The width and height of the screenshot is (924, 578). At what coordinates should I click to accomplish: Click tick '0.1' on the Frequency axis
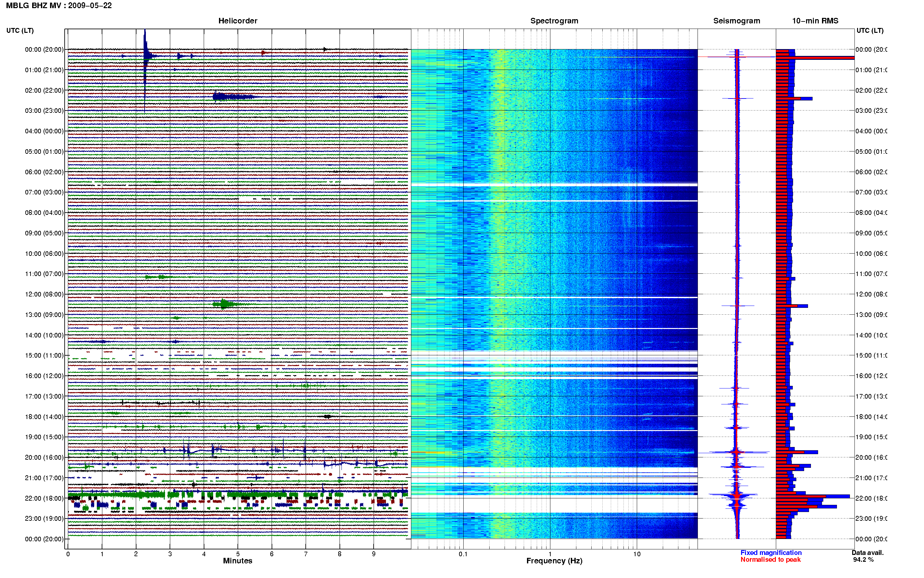pyautogui.click(x=463, y=554)
